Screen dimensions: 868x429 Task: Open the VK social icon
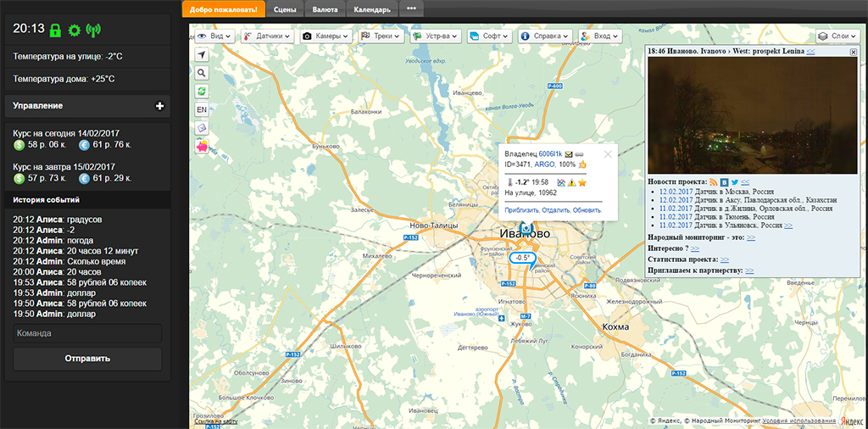724,181
